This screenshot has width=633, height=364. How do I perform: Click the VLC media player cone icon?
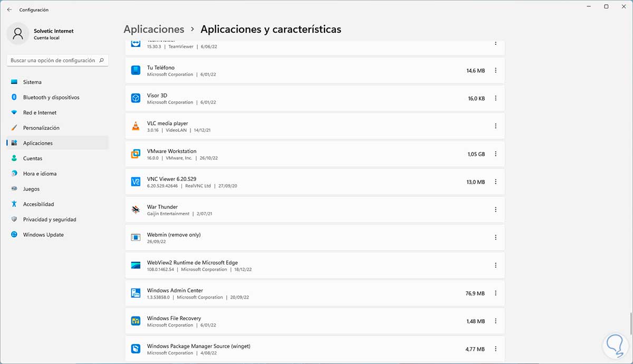coord(136,126)
